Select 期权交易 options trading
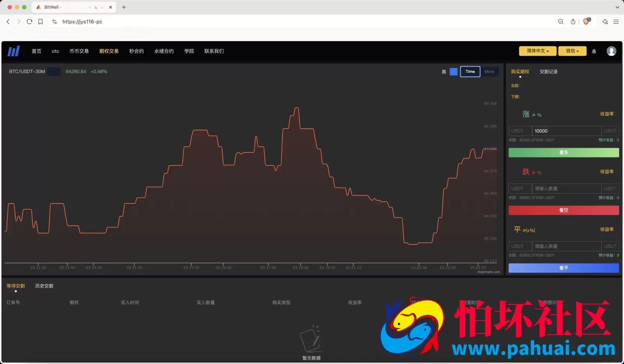Viewport: 624px width, 364px height. (109, 51)
